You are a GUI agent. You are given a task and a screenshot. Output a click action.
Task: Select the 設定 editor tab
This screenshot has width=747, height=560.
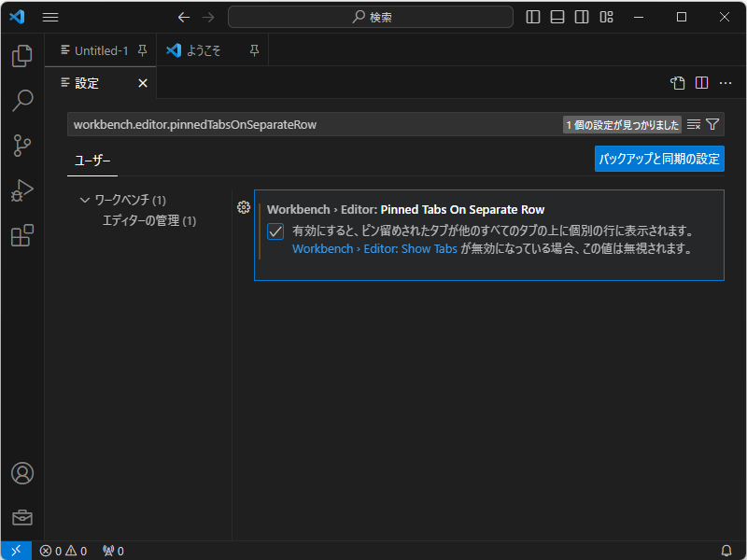pyautogui.click(x=100, y=83)
